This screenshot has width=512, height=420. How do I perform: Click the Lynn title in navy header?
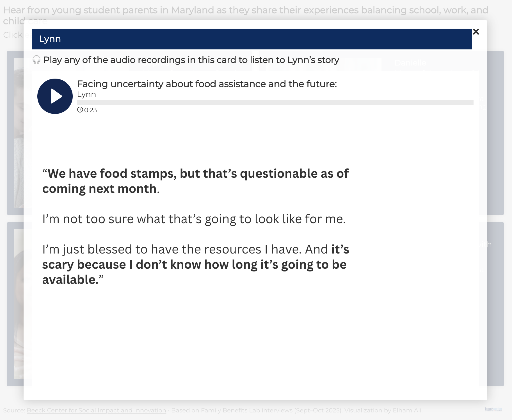click(x=50, y=39)
